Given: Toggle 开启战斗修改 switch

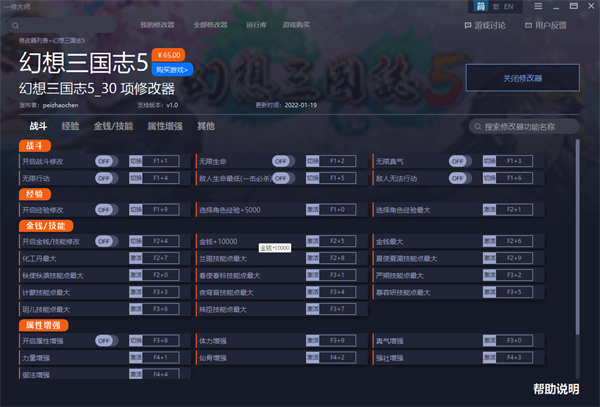Looking at the screenshot, I should click(x=106, y=161).
